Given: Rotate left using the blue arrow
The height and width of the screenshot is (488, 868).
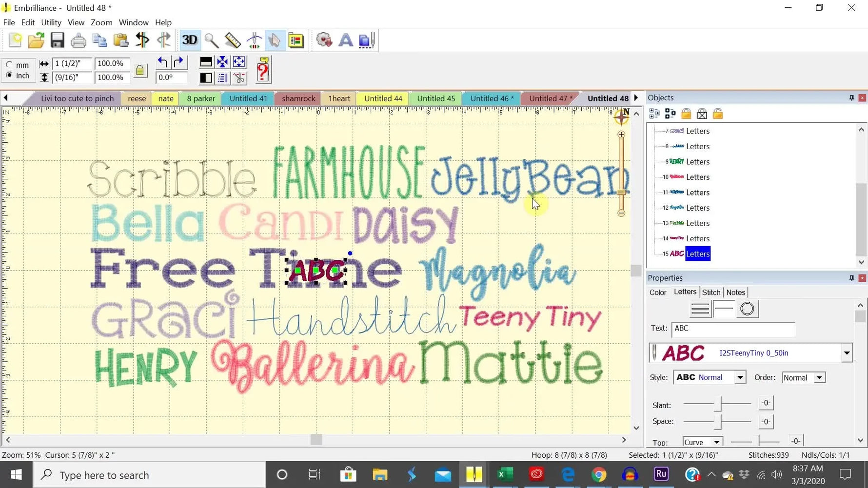Looking at the screenshot, I should click(162, 62).
